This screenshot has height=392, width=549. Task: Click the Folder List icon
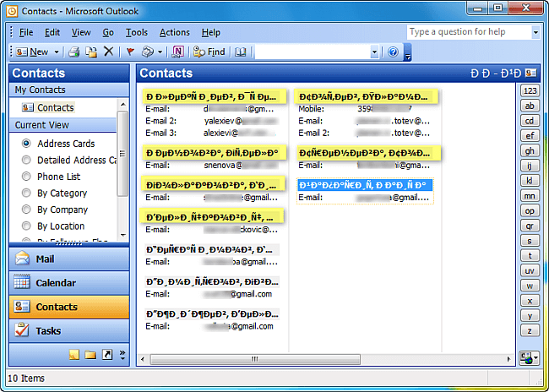click(90, 355)
